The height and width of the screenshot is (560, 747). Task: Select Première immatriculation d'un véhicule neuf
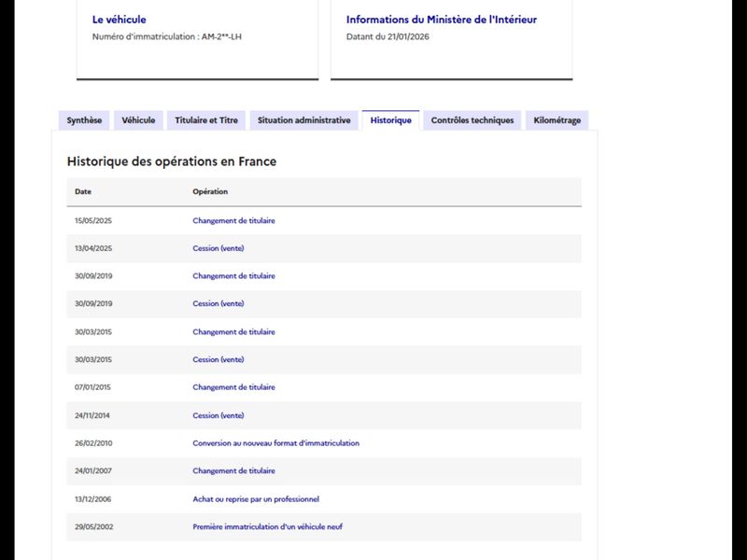click(x=267, y=527)
